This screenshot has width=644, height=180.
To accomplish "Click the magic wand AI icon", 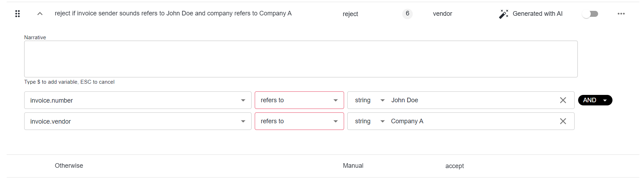I will tap(503, 14).
